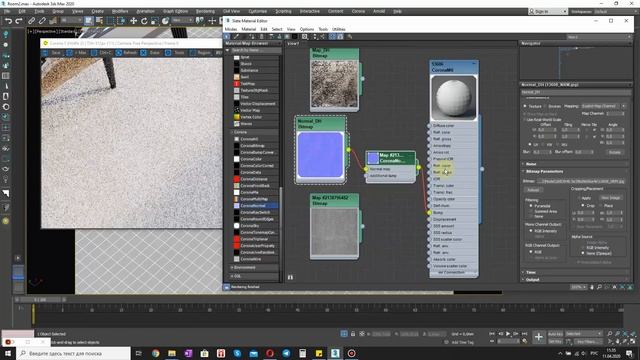640x360 pixels.
Task: Click Search by Name field in map browser
Action: (255, 50)
